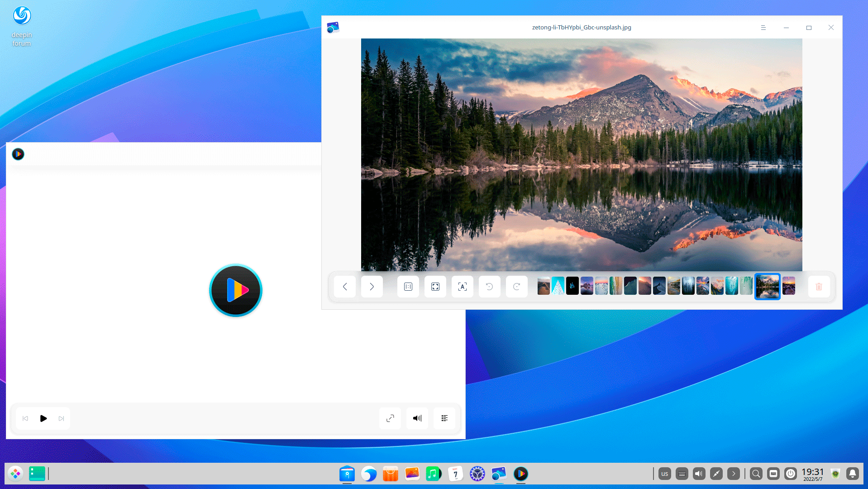The width and height of the screenshot is (868, 489).
Task: Delete current image with trash icon
Action: point(819,287)
